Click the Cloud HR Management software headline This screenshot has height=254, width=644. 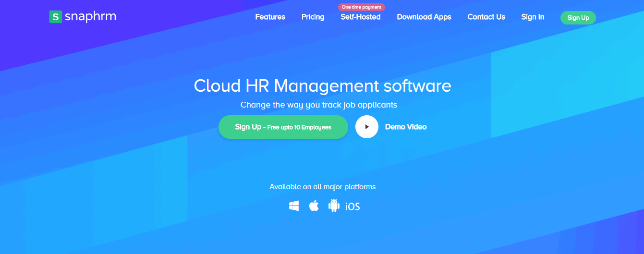(x=322, y=86)
